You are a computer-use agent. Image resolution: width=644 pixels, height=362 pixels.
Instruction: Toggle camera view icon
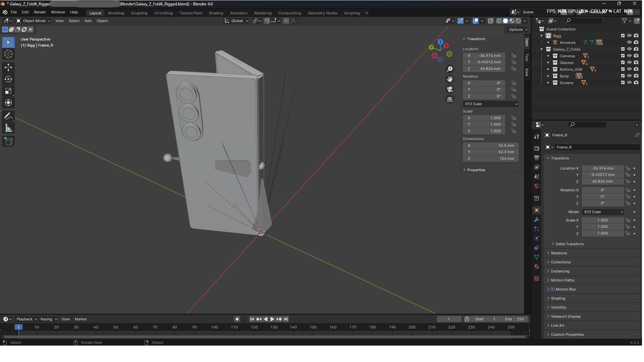[x=450, y=89]
